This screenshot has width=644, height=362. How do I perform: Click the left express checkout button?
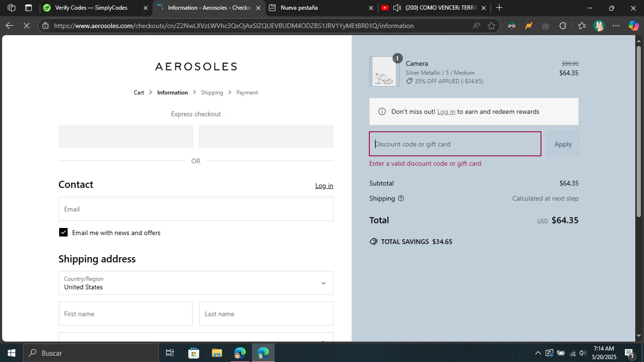126,137
